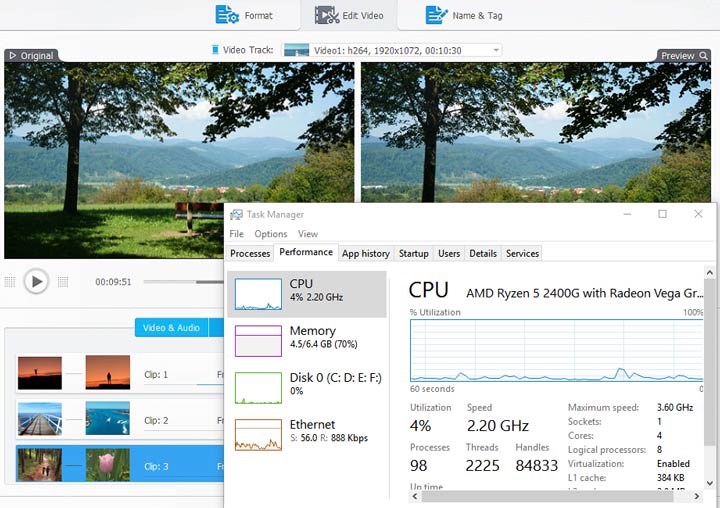
Task: Open the Name & Tag tab
Action: coord(464,15)
